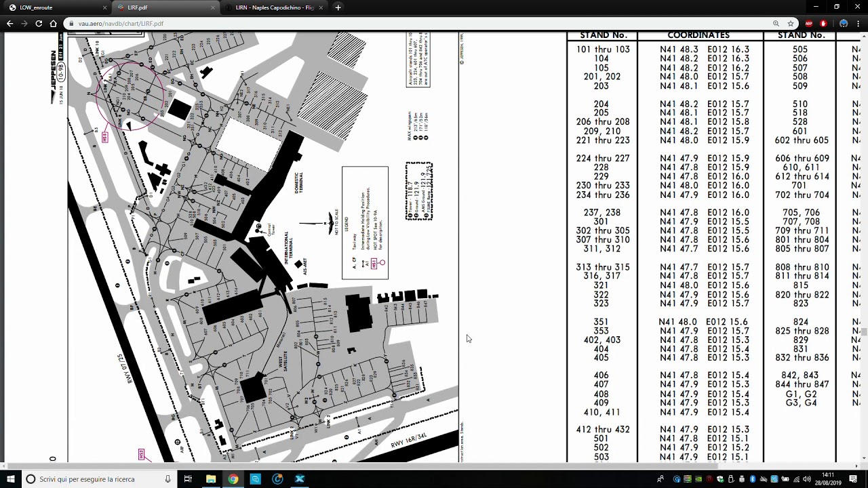868x488 pixels.
Task: Open File Explorer from the taskbar
Action: [211, 479]
